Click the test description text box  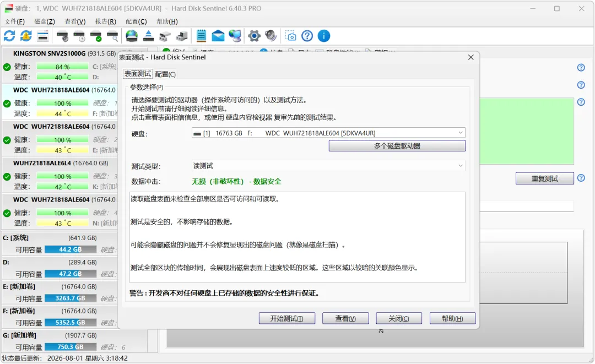click(297, 237)
